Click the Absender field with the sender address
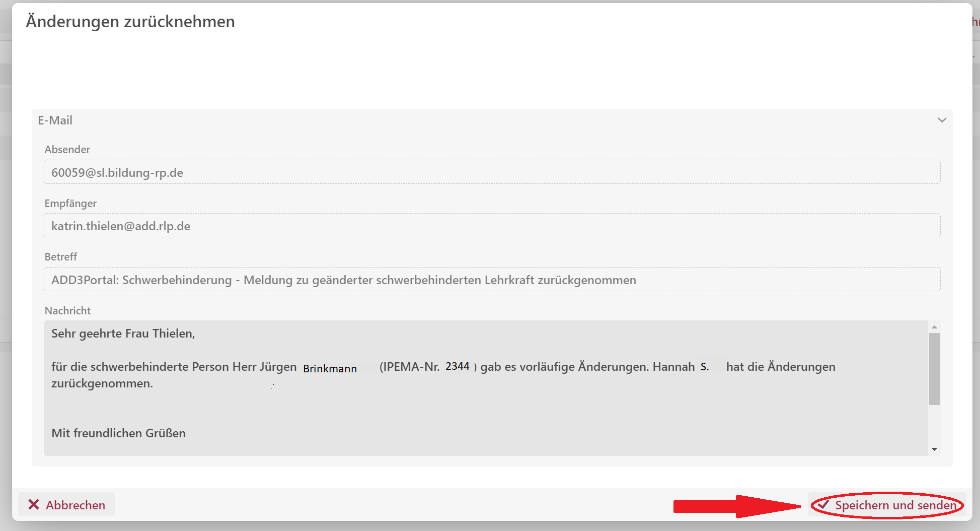 tap(491, 172)
